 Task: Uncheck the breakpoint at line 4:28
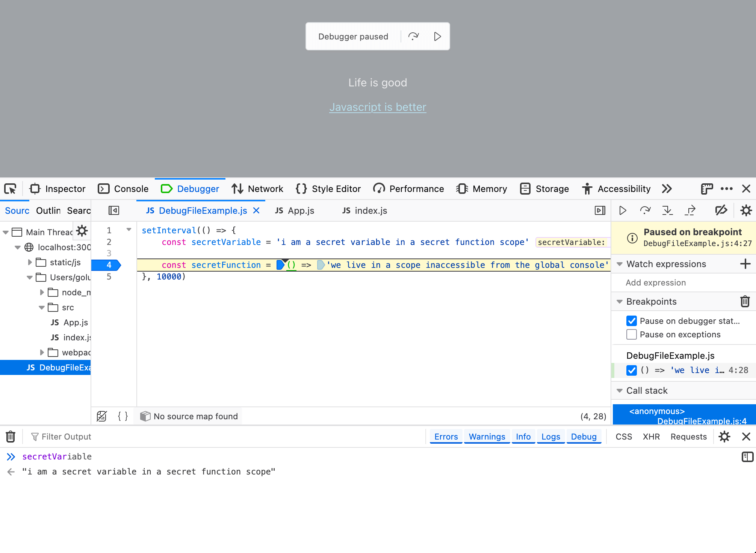632,370
